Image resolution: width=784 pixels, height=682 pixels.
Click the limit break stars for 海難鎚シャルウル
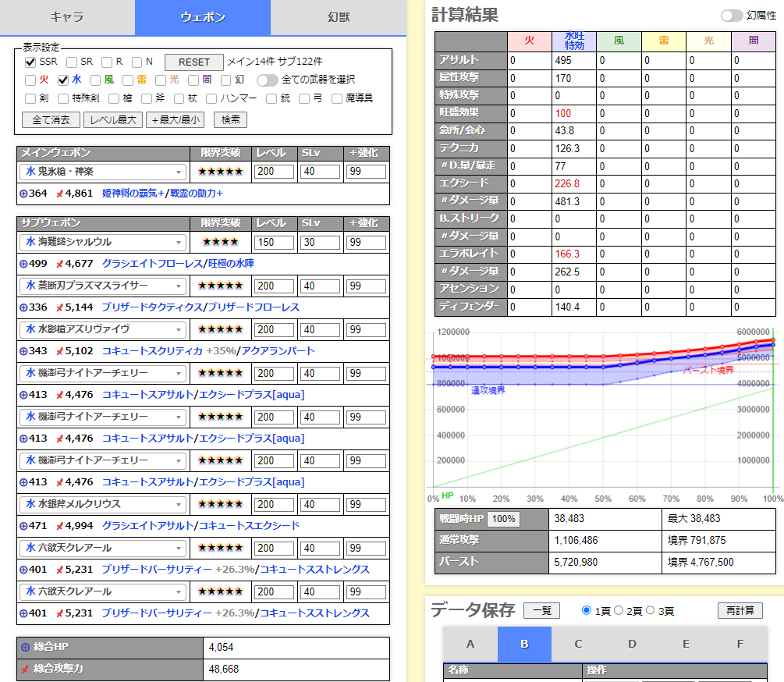click(x=219, y=243)
